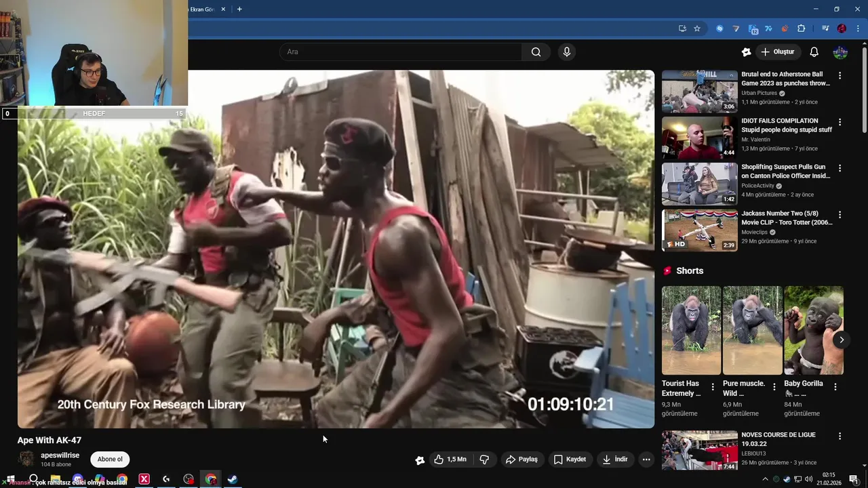Open the Shazam extension icon
Viewport: 868px width, 488px height.
point(719,28)
